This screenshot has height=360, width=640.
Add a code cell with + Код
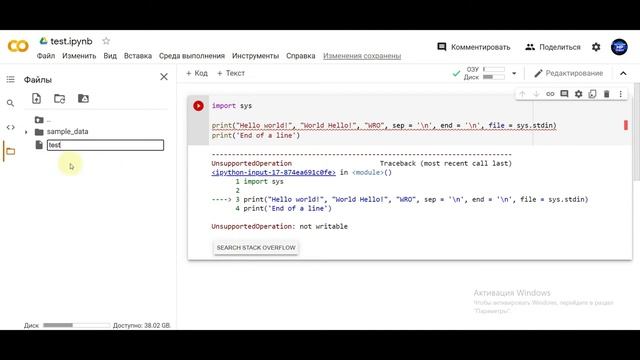point(197,73)
